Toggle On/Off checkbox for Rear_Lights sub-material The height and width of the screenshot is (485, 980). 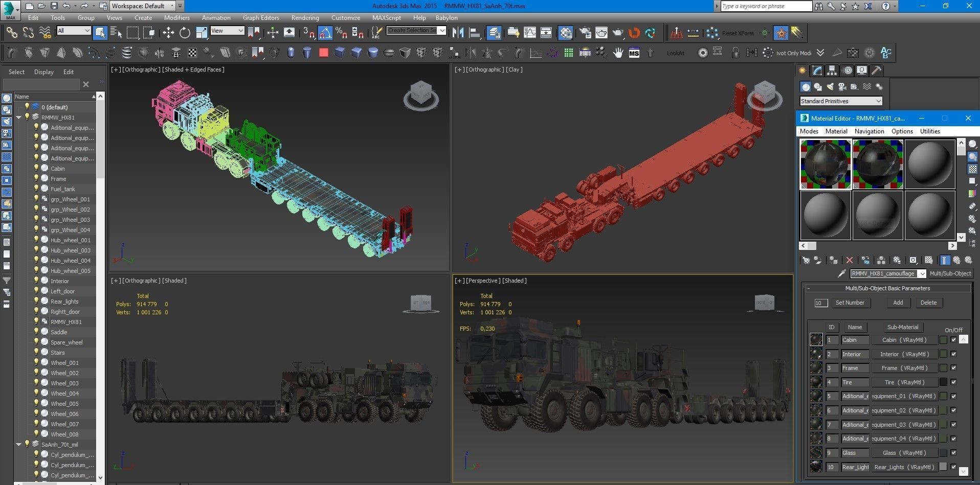pos(953,467)
